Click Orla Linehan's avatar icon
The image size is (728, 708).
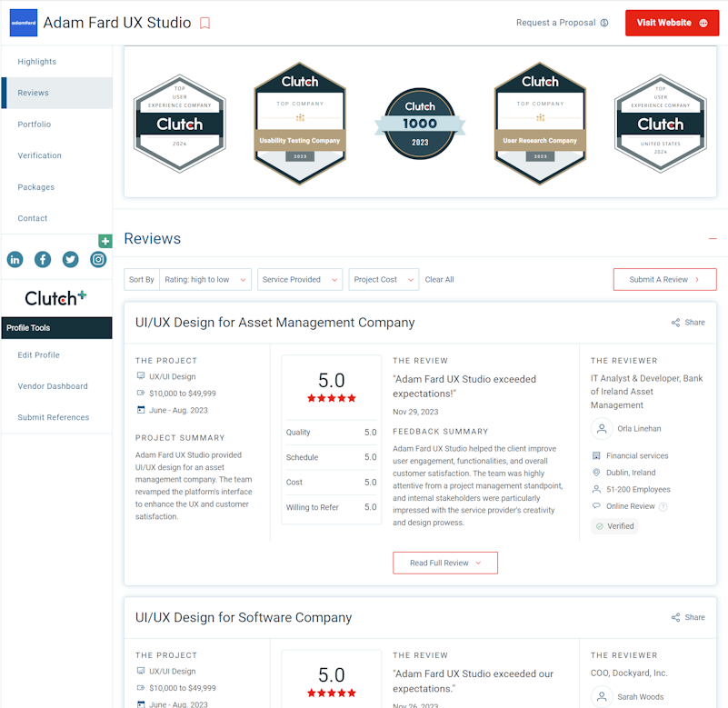602,428
